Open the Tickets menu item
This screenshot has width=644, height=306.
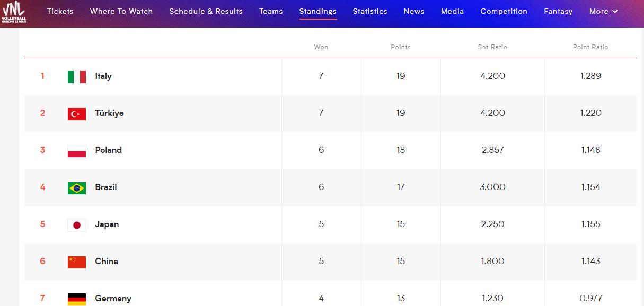[60, 11]
